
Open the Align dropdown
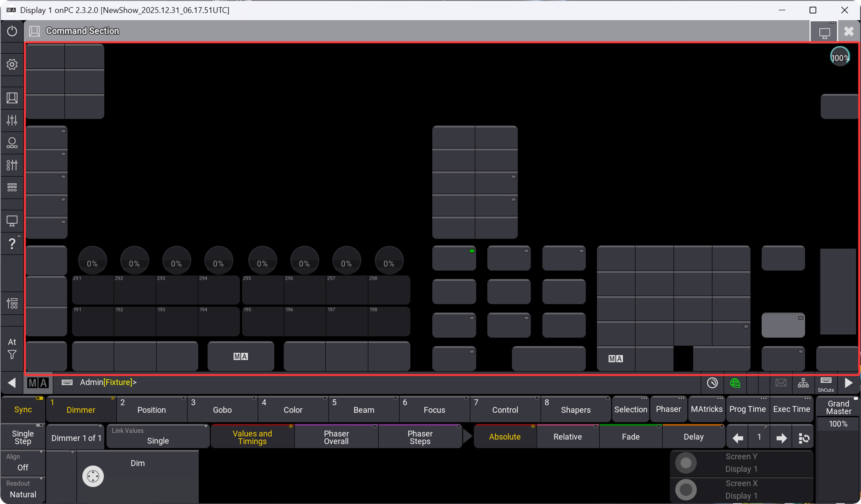(23, 463)
